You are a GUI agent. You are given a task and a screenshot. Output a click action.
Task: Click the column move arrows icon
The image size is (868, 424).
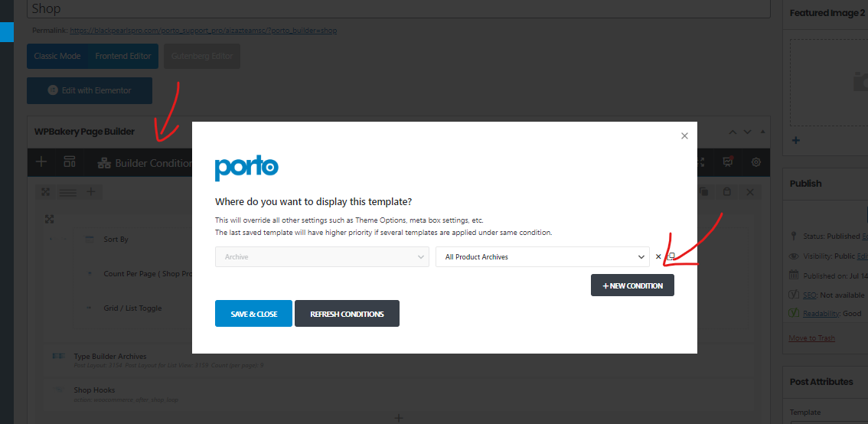pos(49,219)
